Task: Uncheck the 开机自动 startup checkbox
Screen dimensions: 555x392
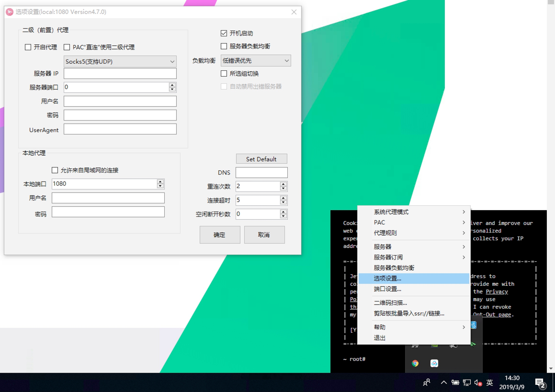Action: (x=224, y=33)
